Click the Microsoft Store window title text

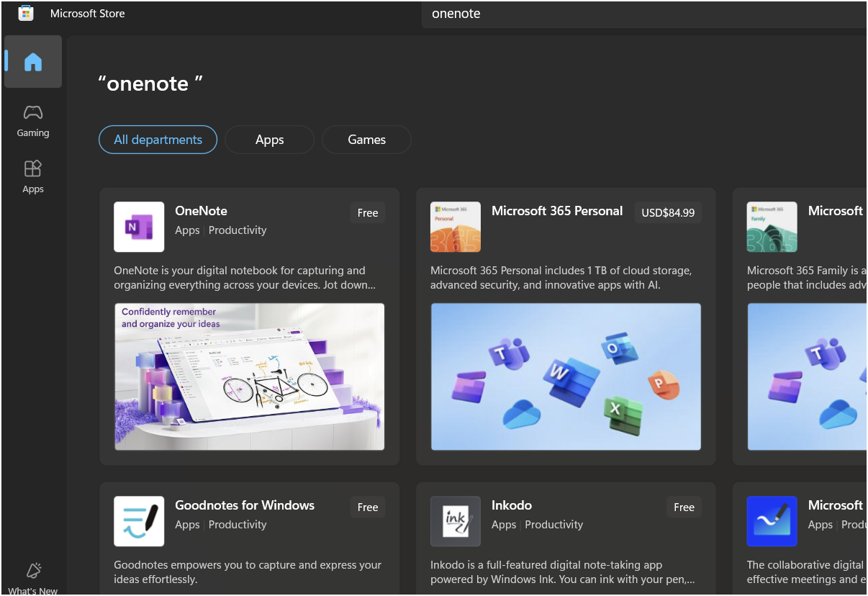coord(88,14)
